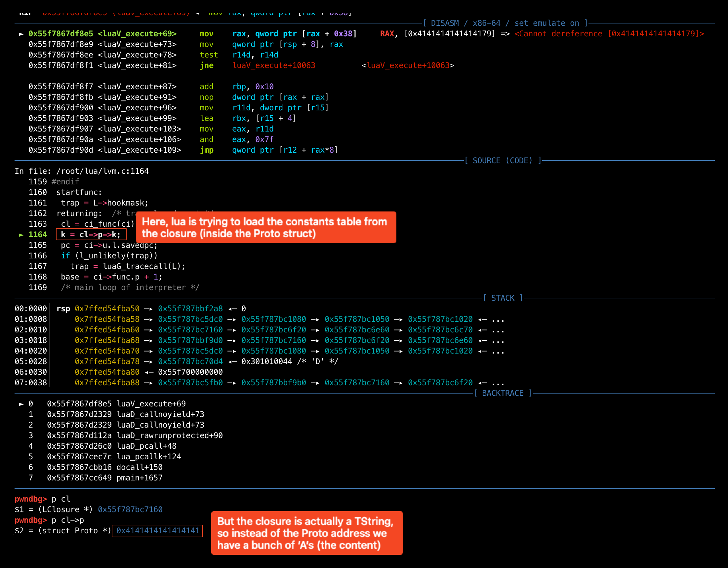Click the luaV_execute+10063 jump target

click(x=274, y=66)
